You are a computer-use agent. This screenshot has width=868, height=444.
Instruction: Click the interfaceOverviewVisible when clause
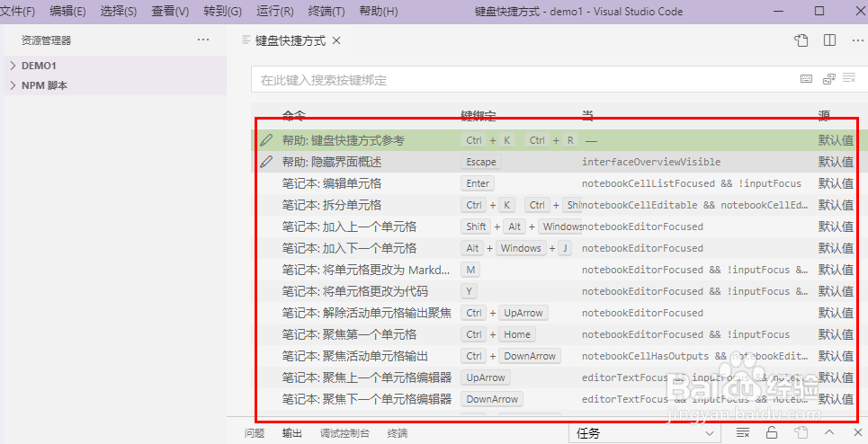click(651, 162)
